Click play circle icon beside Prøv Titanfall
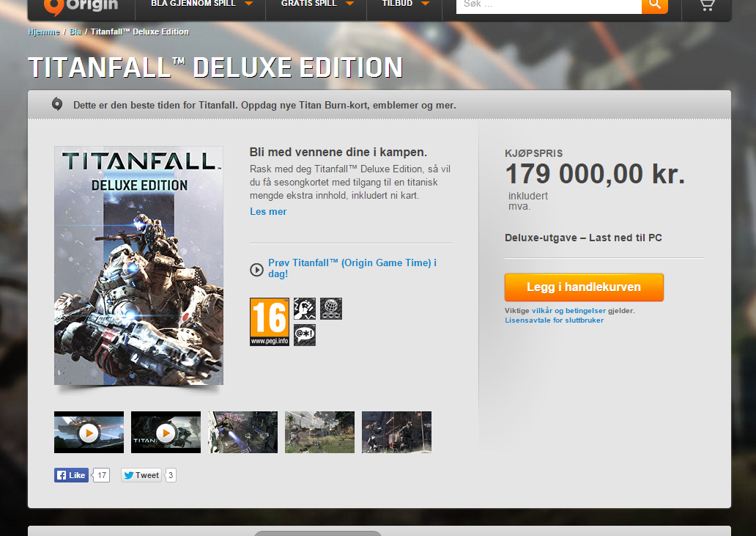The height and width of the screenshot is (536, 756). (x=256, y=270)
